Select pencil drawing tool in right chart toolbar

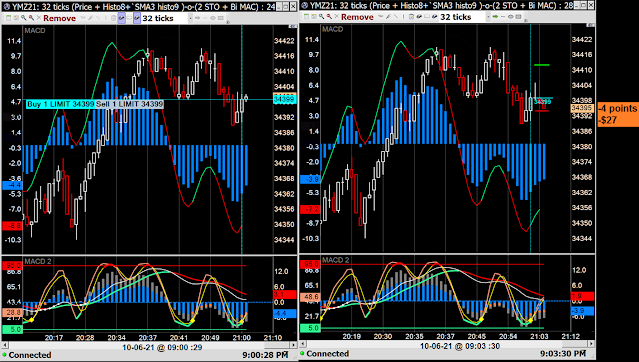[x=388, y=17]
